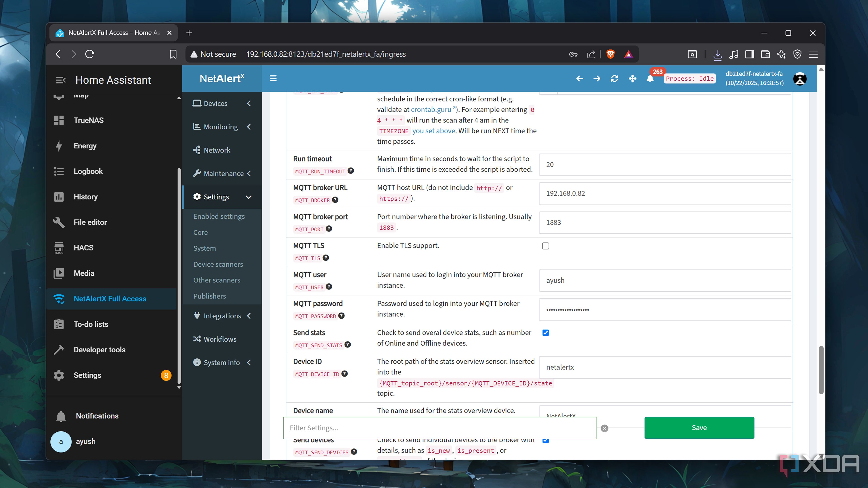Open the crontab.guru link
This screenshot has height=488, width=868.
click(x=433, y=109)
